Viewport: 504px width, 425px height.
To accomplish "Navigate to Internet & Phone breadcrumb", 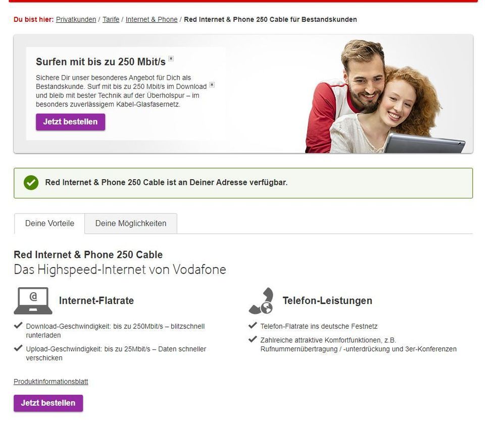I will point(152,19).
